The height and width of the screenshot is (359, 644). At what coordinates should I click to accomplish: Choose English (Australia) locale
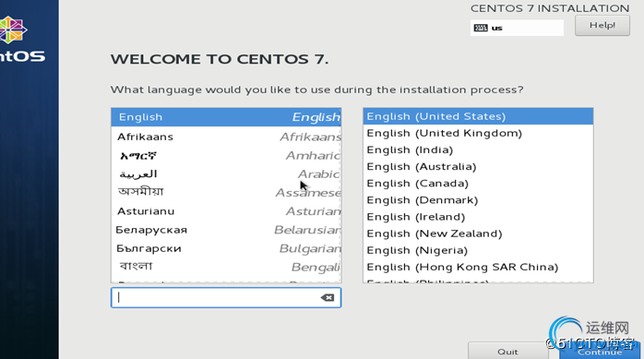click(478, 167)
